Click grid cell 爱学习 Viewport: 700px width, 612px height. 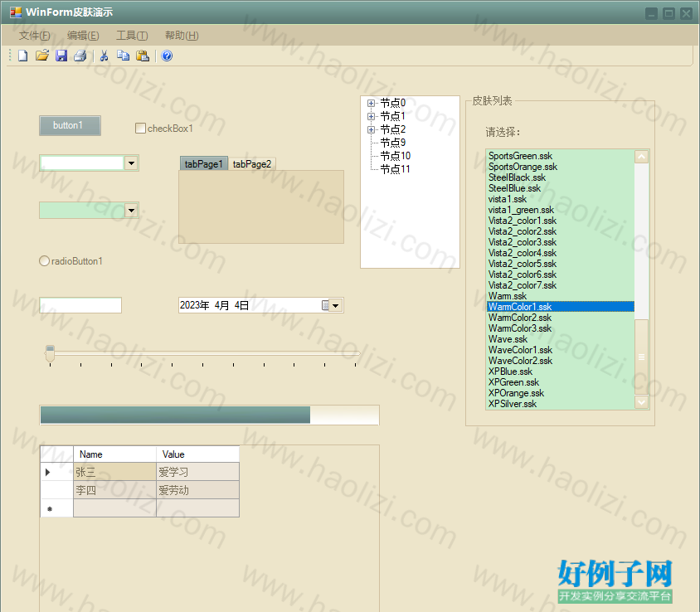coord(197,472)
